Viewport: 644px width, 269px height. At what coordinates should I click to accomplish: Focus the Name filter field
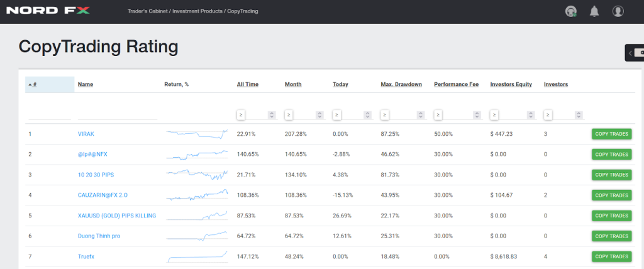tap(118, 115)
